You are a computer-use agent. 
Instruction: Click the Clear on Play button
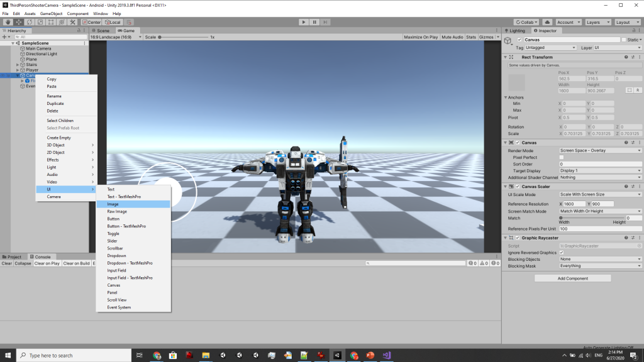(x=47, y=263)
